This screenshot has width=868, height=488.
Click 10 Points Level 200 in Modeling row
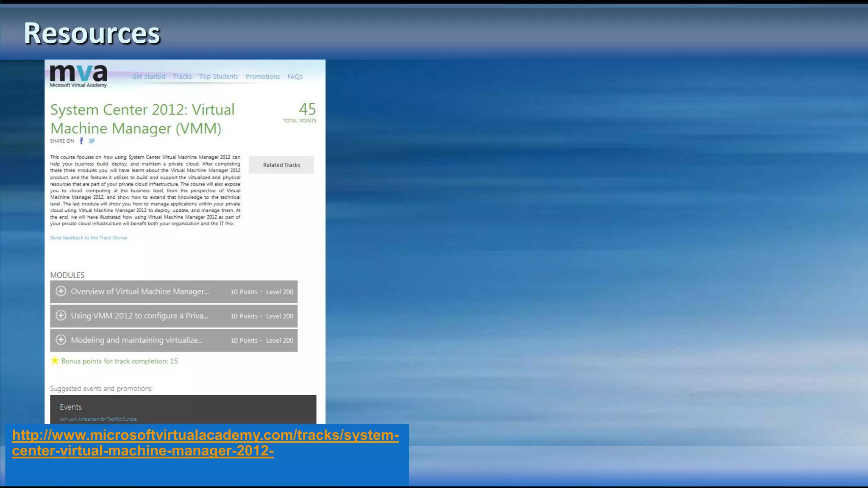[x=262, y=340]
